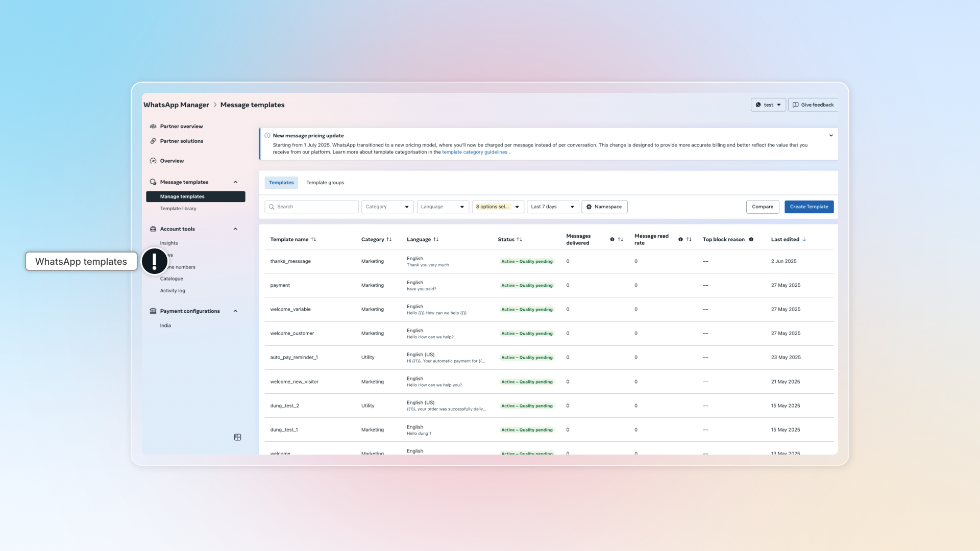The height and width of the screenshot is (551, 980).
Task: Click the black exclamation mark hotspot
Action: tap(155, 261)
